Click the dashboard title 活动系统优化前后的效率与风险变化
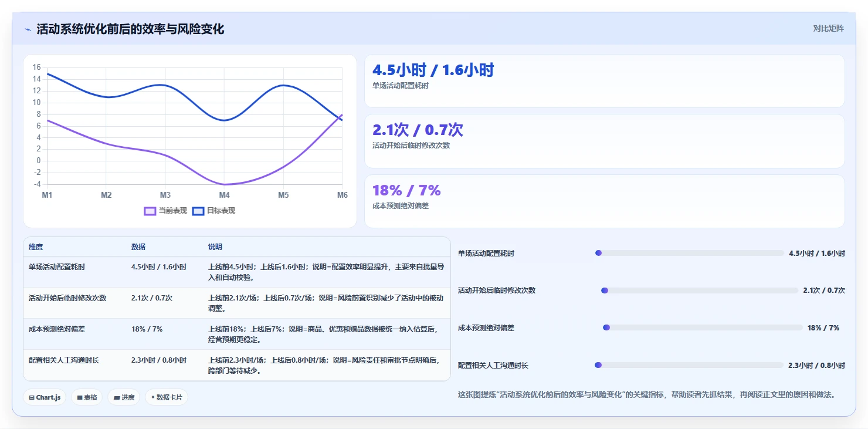Image resolution: width=868 pixels, height=429 pixels. click(130, 29)
